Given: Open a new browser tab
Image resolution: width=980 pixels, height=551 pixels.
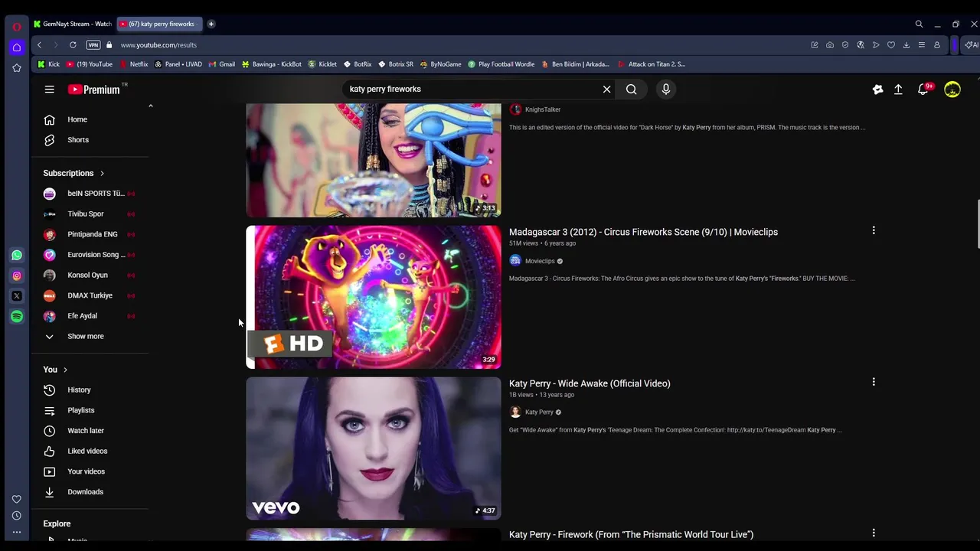Looking at the screenshot, I should pyautogui.click(x=211, y=24).
